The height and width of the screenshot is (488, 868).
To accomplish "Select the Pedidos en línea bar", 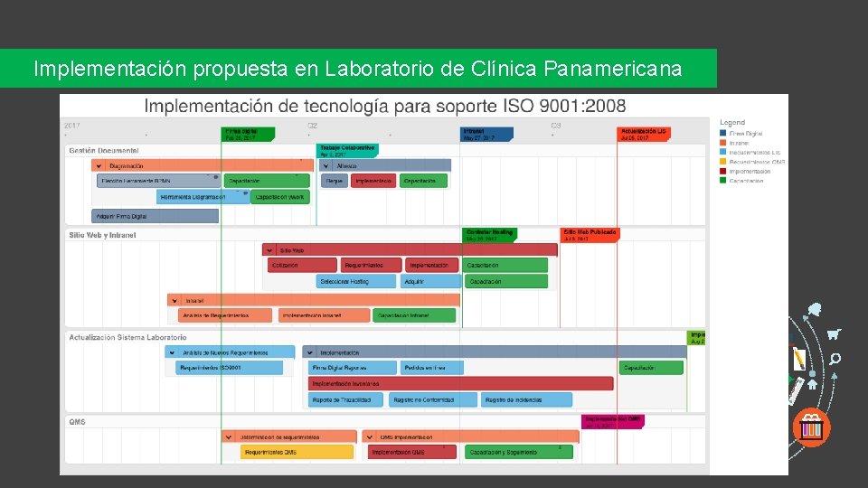I will click(x=432, y=368).
